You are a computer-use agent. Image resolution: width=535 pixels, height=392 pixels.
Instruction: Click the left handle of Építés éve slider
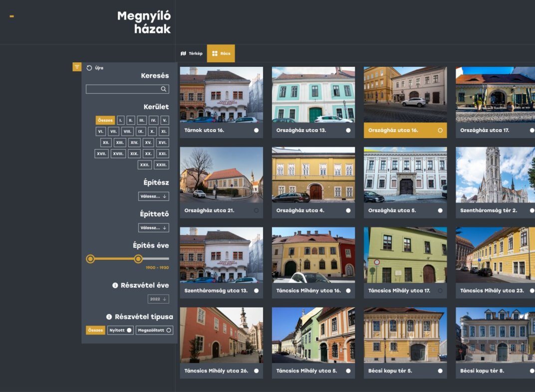90,259
